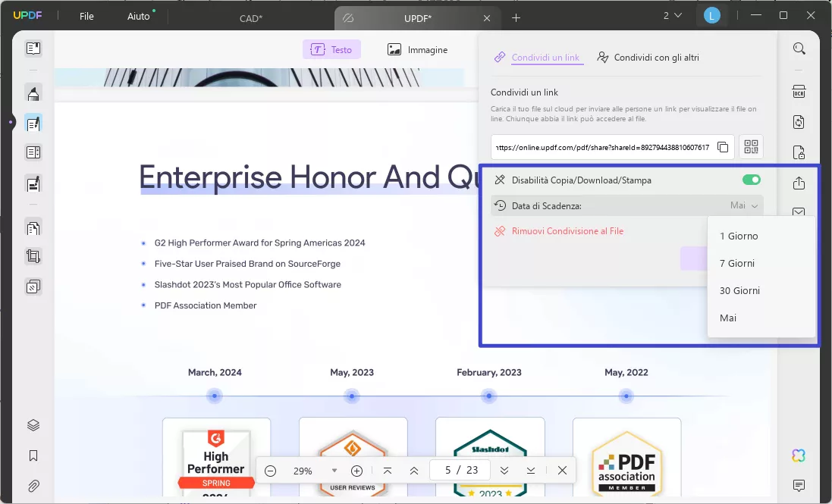Click the Share file icon in right sidebar

799,183
